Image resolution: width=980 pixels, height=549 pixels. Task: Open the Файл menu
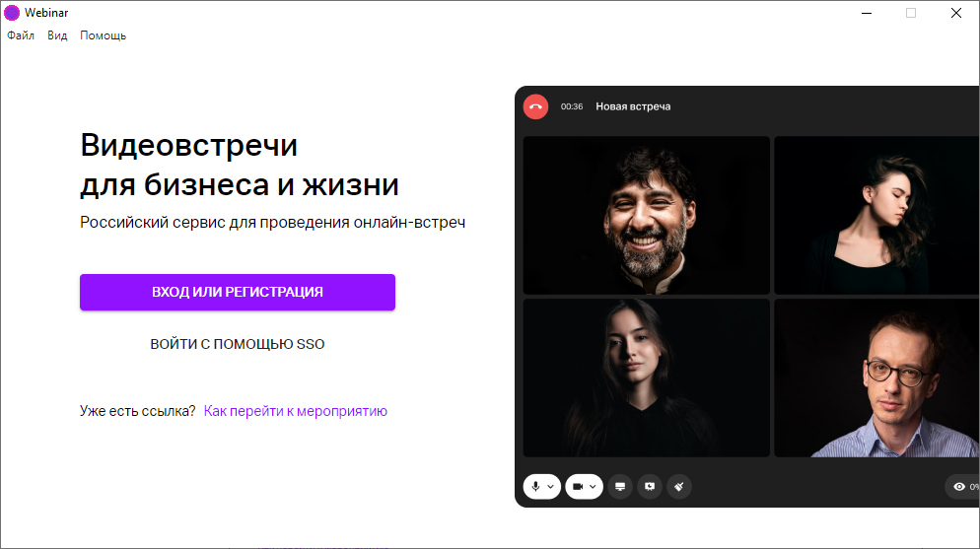(21, 35)
